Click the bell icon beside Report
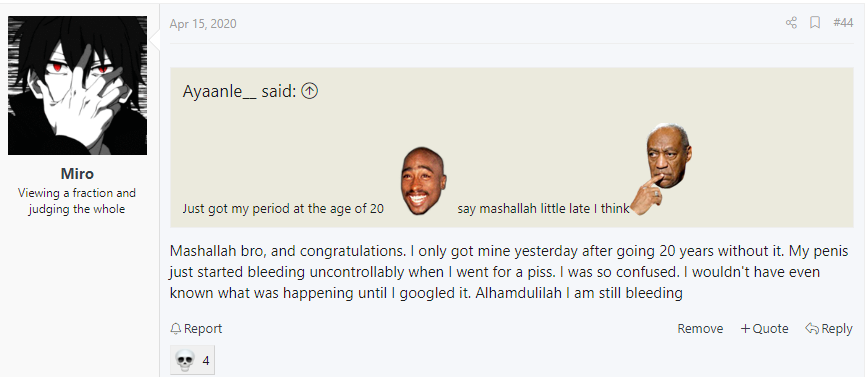 [x=176, y=328]
